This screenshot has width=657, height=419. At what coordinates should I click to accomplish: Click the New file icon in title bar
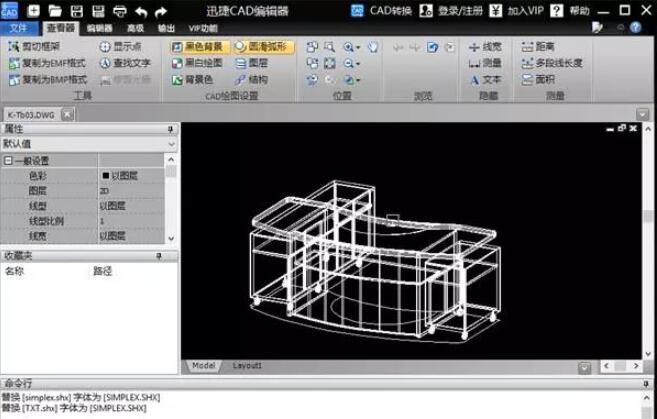pyautogui.click(x=33, y=11)
